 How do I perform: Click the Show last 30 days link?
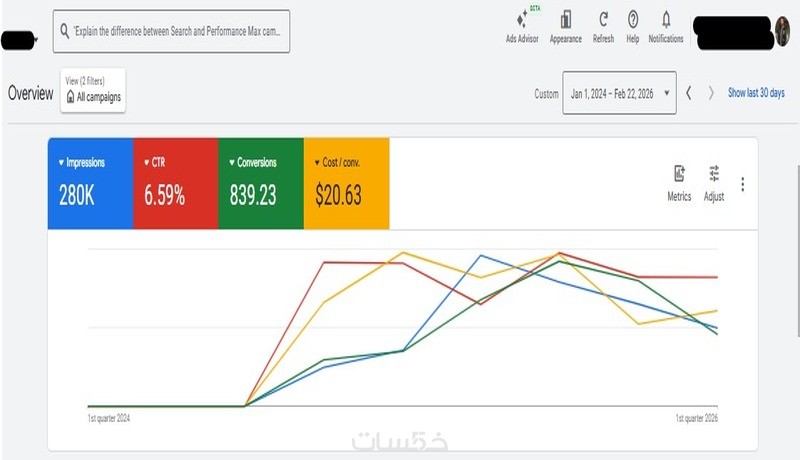pyautogui.click(x=756, y=93)
